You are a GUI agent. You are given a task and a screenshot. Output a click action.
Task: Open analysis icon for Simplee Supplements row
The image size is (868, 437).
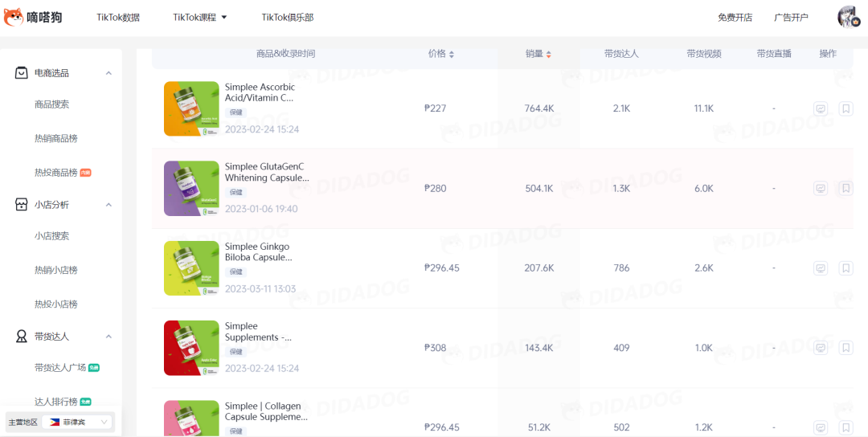pyautogui.click(x=821, y=348)
